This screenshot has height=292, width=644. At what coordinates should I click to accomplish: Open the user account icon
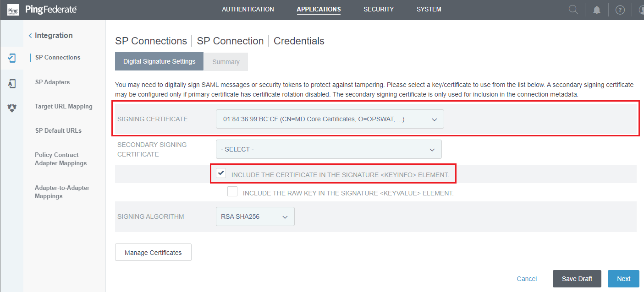(641, 10)
